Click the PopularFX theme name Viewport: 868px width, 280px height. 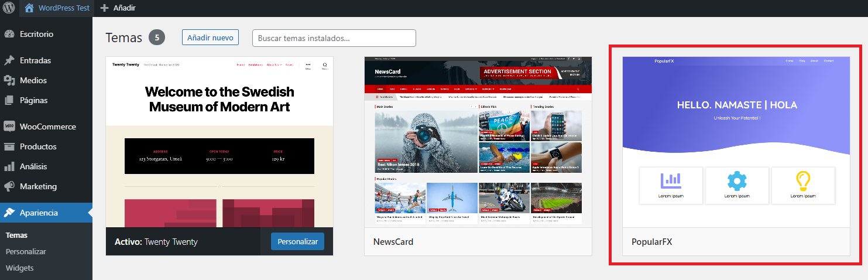652,241
